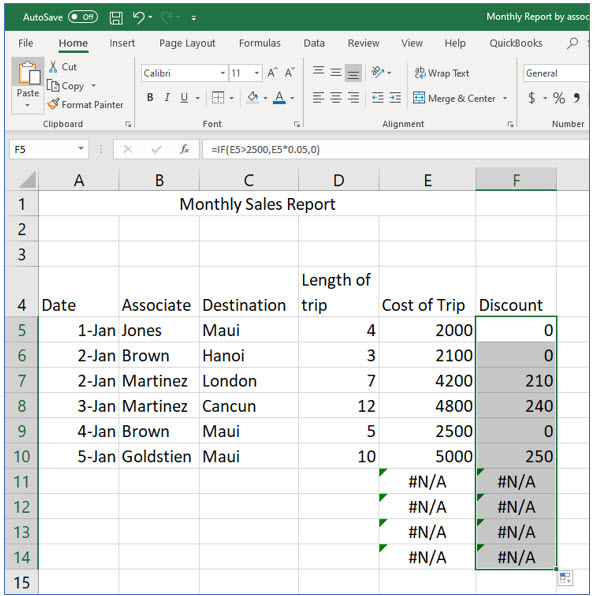The width and height of the screenshot is (598, 596).
Task: Click the Monthly Sales Report title cell
Action: click(x=257, y=204)
